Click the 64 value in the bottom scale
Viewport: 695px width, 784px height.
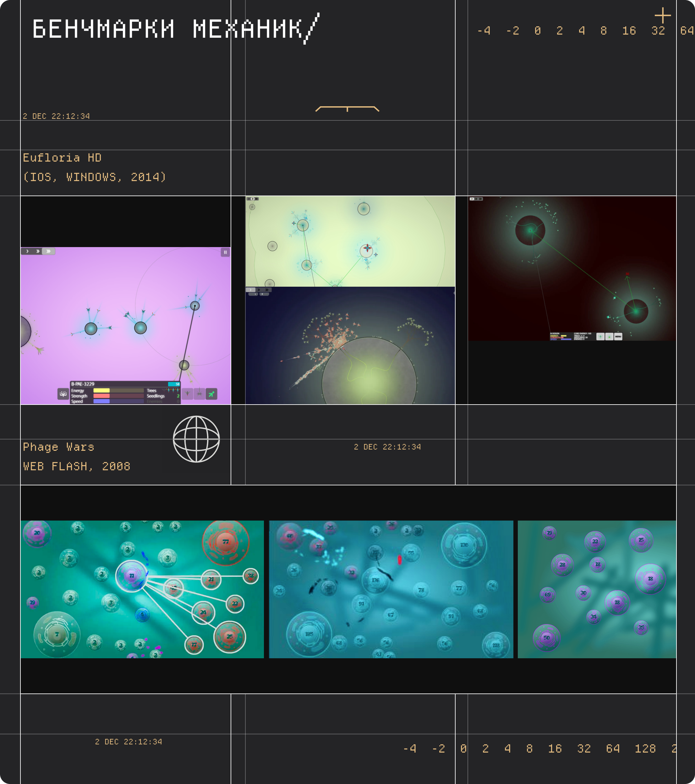tap(613, 748)
